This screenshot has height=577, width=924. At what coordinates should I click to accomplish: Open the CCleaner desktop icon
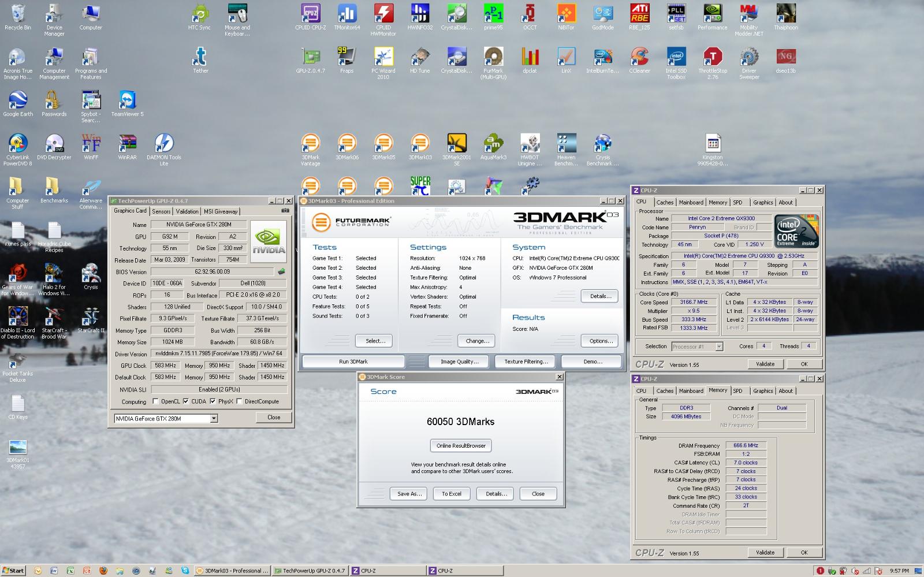tap(639, 60)
